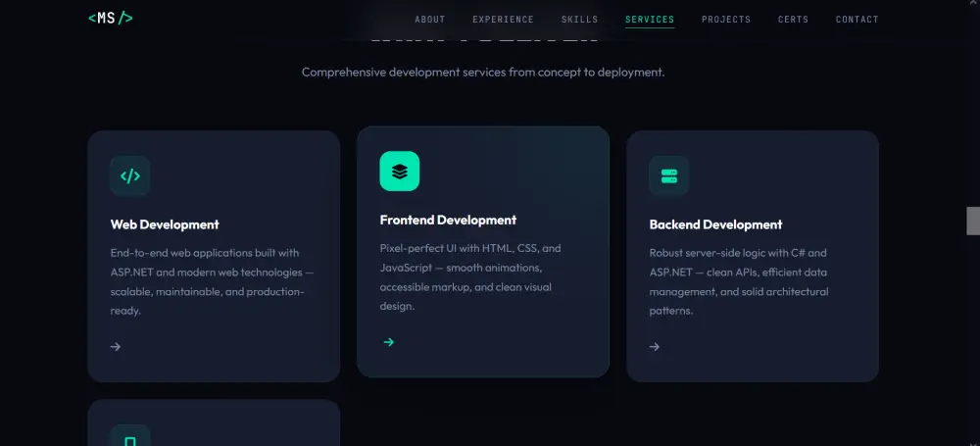
Task: Click the Frontend Development 'Pixel-perfect UI' description text
Action: [470, 277]
